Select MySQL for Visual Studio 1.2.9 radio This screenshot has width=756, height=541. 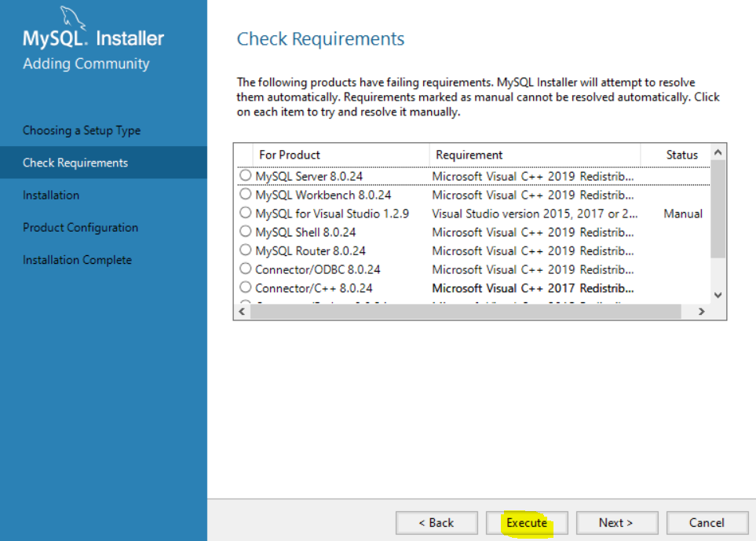(246, 213)
